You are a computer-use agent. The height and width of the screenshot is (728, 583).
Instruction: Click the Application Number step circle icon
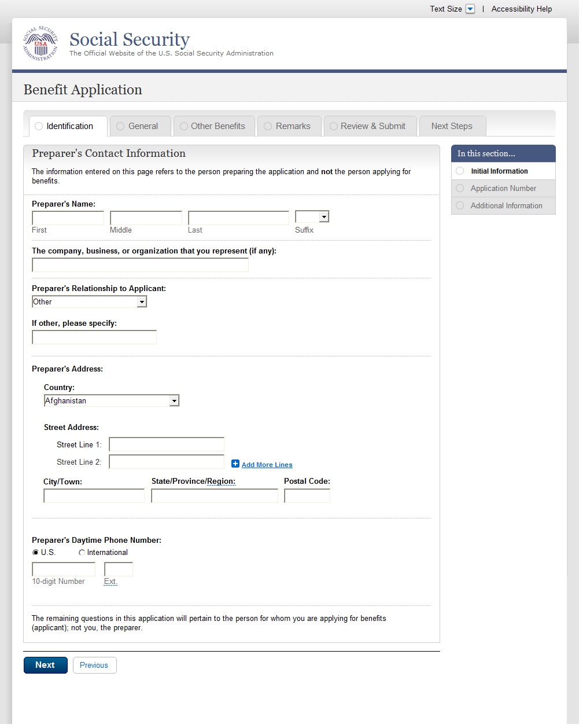(460, 188)
